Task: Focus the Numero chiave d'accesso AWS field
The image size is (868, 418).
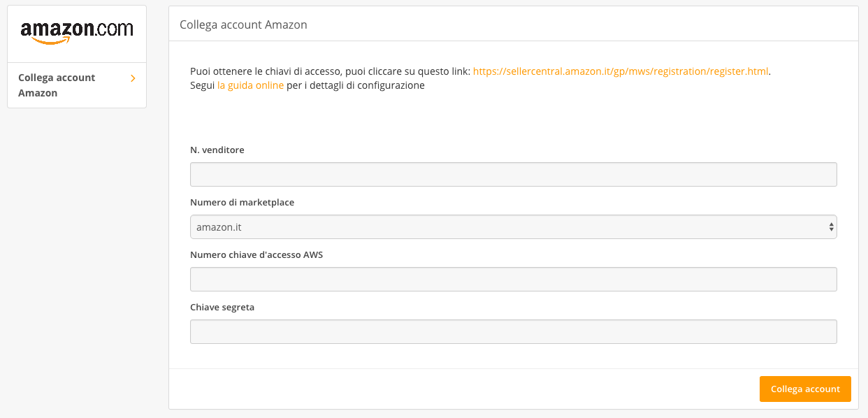Action: 513,280
